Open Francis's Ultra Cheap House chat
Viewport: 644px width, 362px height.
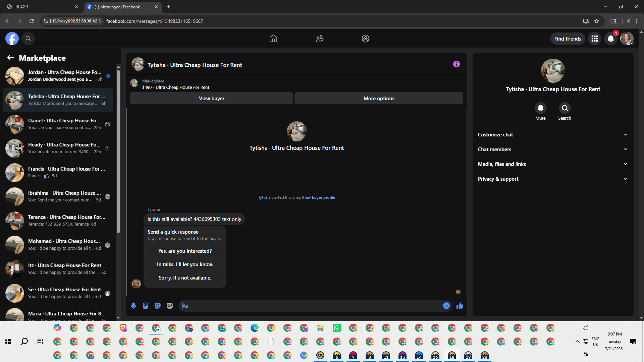pyautogui.click(x=58, y=173)
